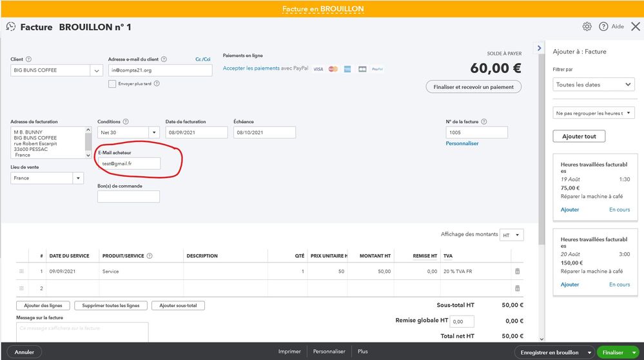Click the Date de facturation field
The height and width of the screenshot is (360, 644).
pyautogui.click(x=197, y=132)
